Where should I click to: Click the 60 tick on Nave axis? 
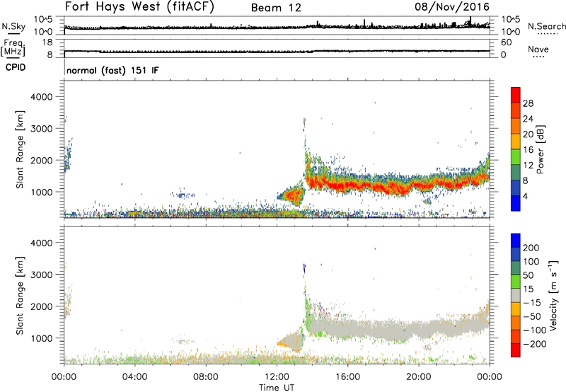coord(506,42)
